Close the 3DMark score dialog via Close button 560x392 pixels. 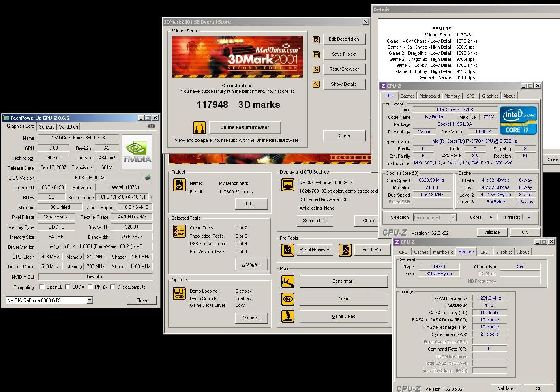(x=344, y=135)
